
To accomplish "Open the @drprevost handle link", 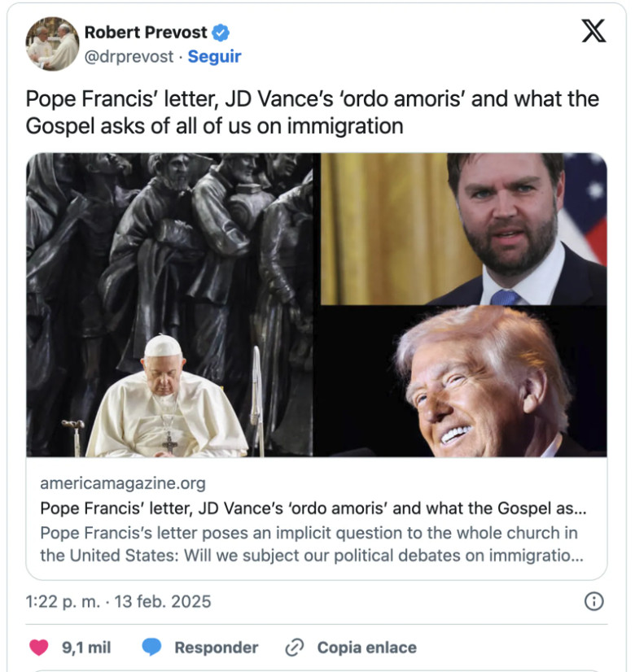I will point(129,57).
